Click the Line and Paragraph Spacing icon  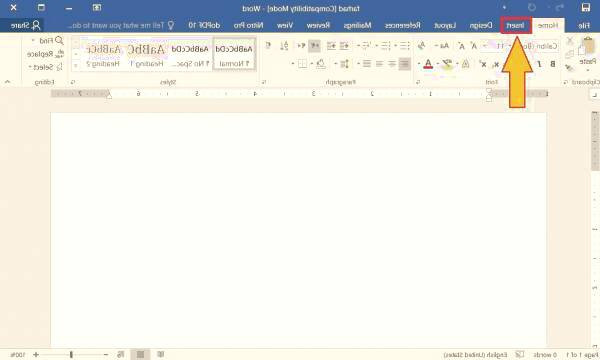pyautogui.click(x=344, y=64)
